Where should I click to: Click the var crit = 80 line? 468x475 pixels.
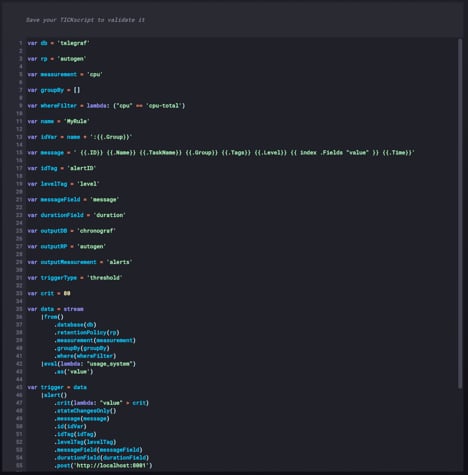(x=49, y=294)
